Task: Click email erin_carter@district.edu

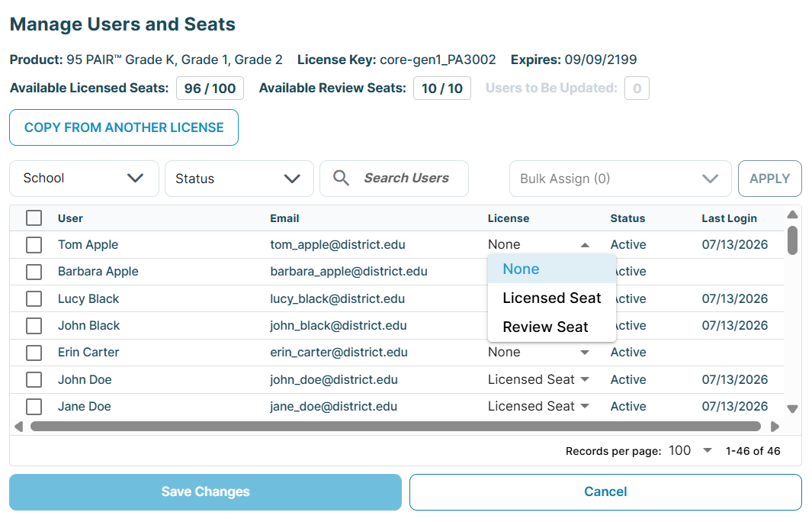Action: (339, 353)
